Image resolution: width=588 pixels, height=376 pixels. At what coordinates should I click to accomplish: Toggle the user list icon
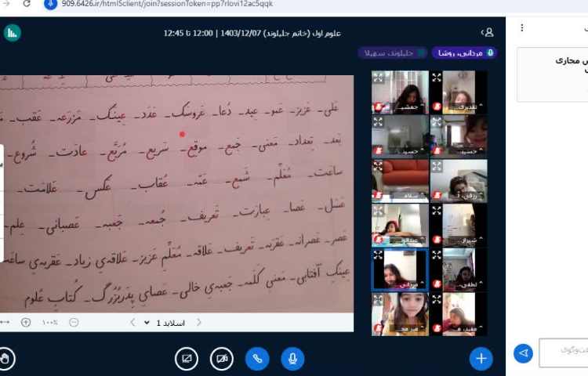pos(488,33)
